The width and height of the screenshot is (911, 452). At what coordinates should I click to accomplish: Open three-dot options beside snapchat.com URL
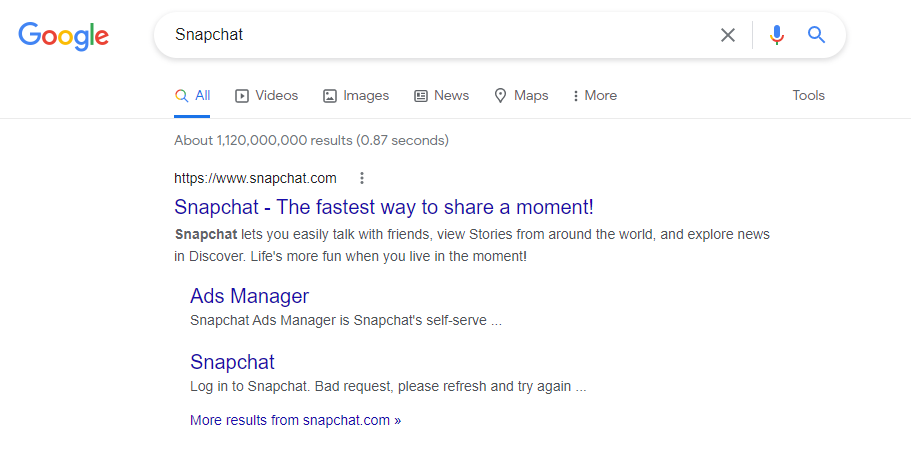pyautogui.click(x=362, y=178)
